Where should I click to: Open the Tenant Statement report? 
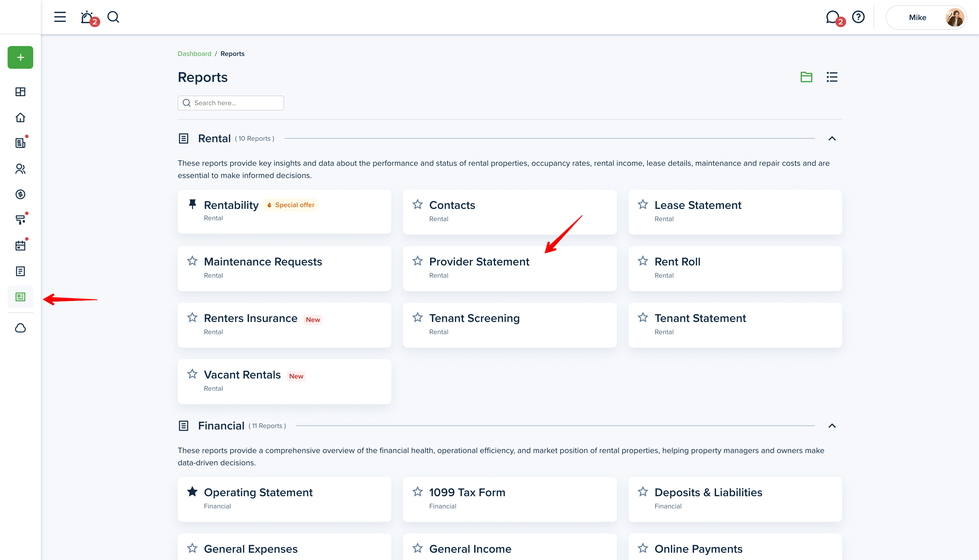click(x=735, y=325)
